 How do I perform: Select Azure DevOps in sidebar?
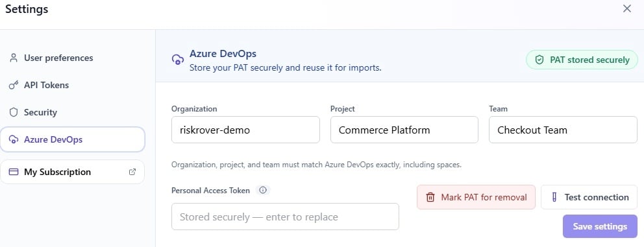click(73, 139)
